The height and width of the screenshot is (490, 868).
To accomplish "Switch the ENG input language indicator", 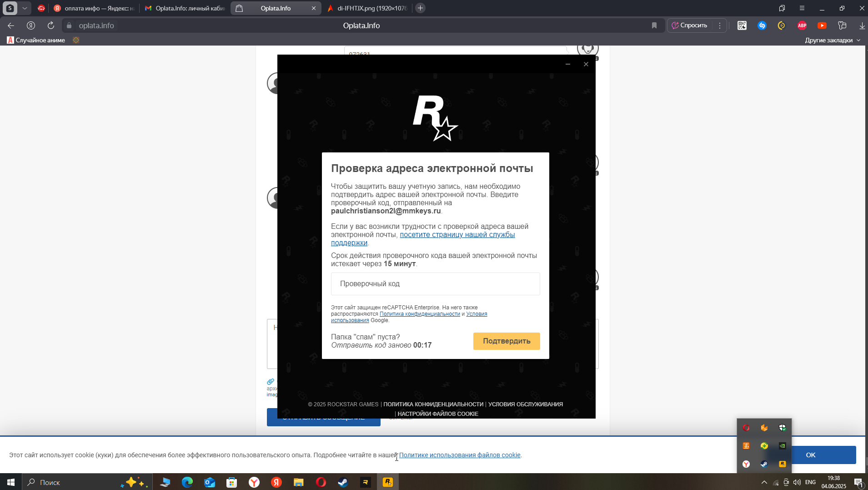I will click(810, 482).
